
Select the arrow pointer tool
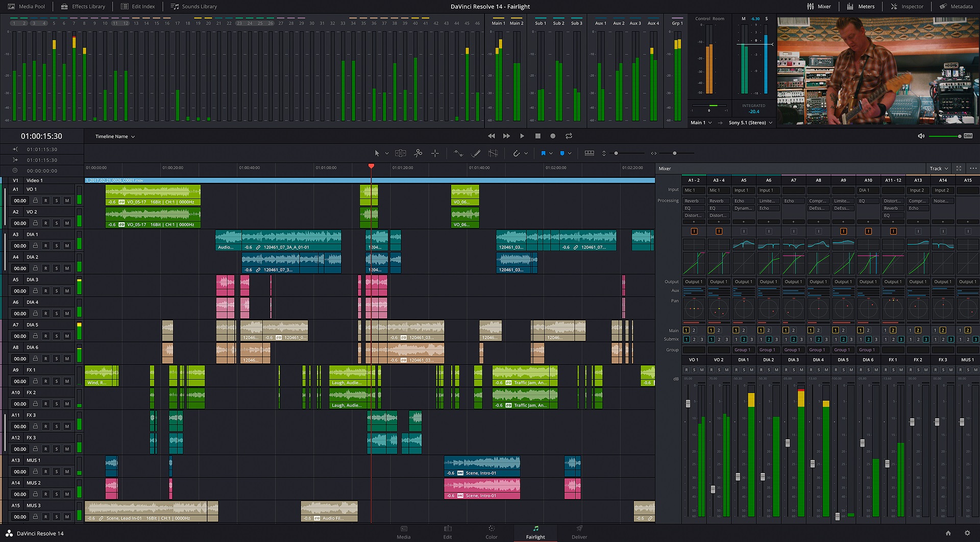click(377, 153)
